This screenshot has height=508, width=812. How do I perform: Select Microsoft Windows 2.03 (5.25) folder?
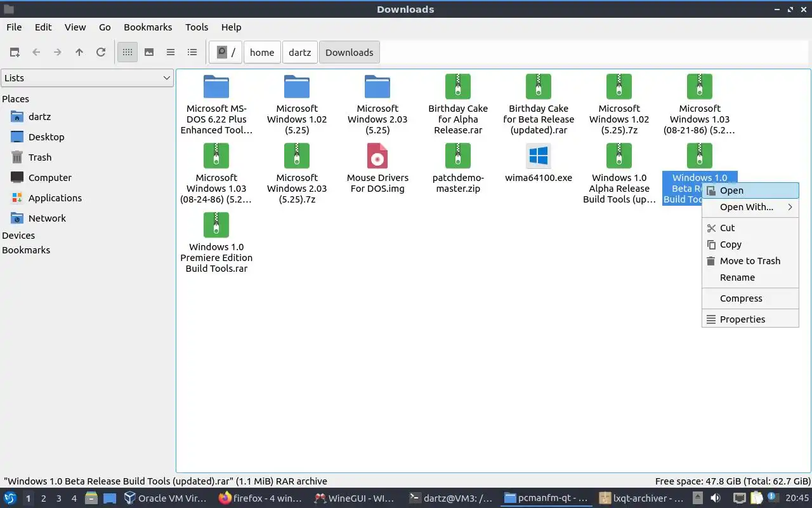click(377, 104)
